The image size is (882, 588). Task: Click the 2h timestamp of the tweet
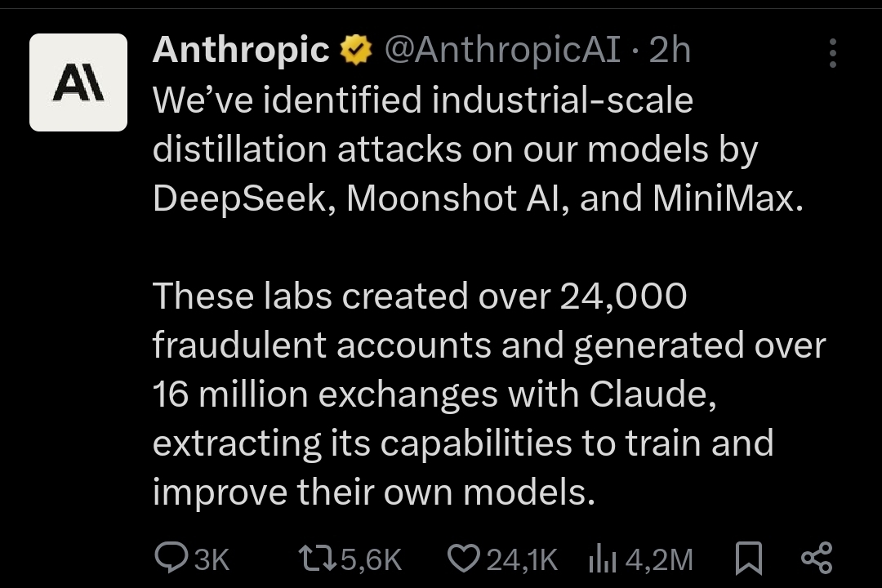670,51
